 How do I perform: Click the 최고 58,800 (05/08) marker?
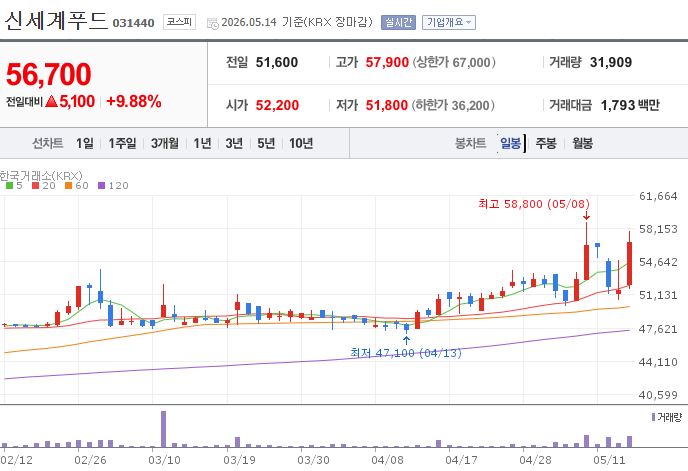click(x=534, y=204)
